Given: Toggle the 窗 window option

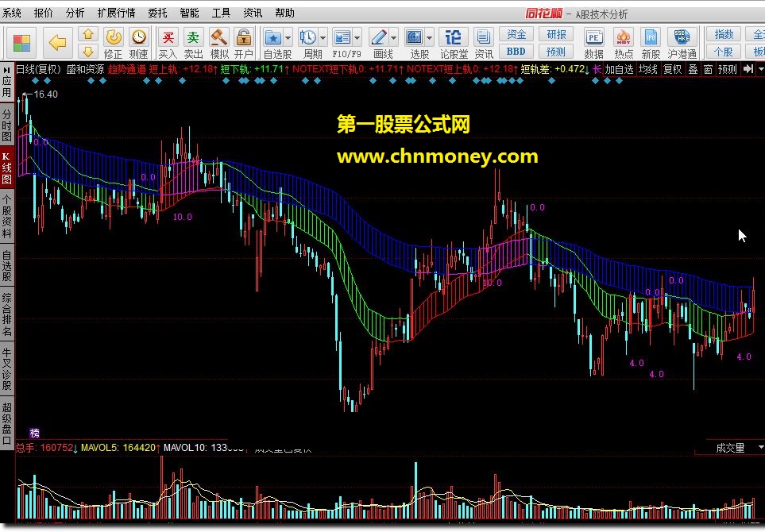Looking at the screenshot, I should point(709,69).
